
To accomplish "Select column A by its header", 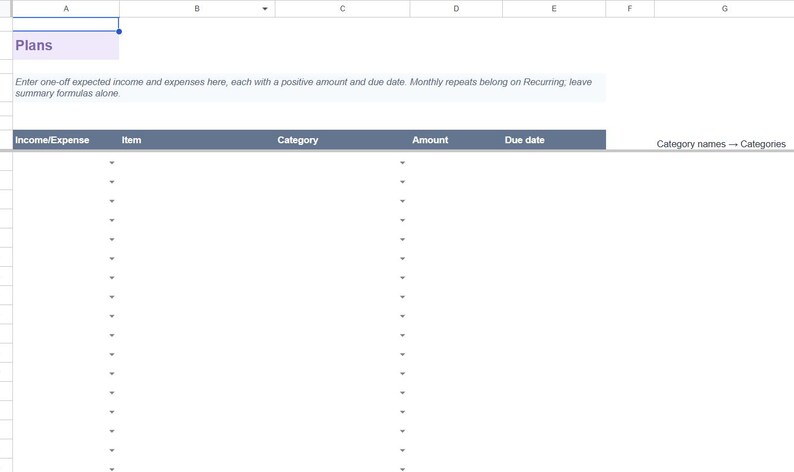I will pos(66,9).
